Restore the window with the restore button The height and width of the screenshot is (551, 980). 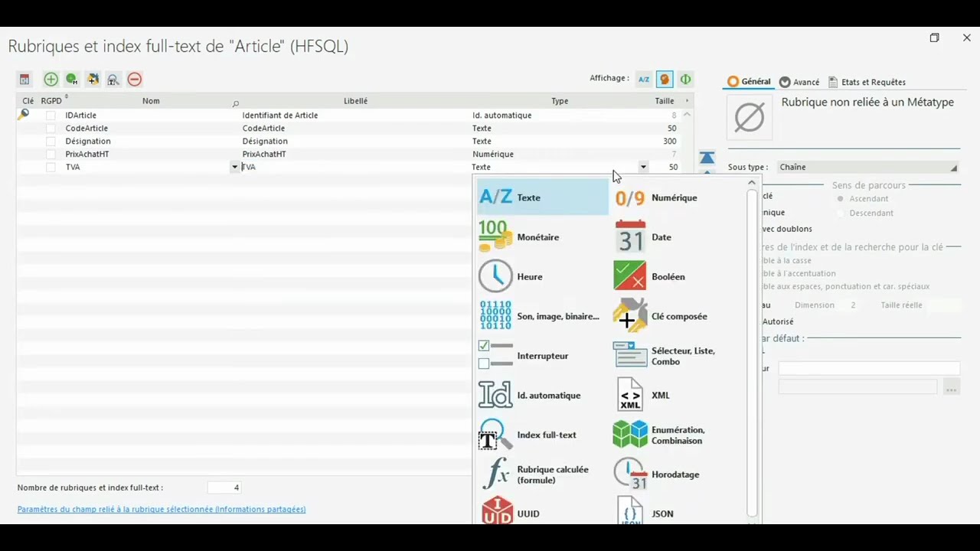[x=934, y=37]
